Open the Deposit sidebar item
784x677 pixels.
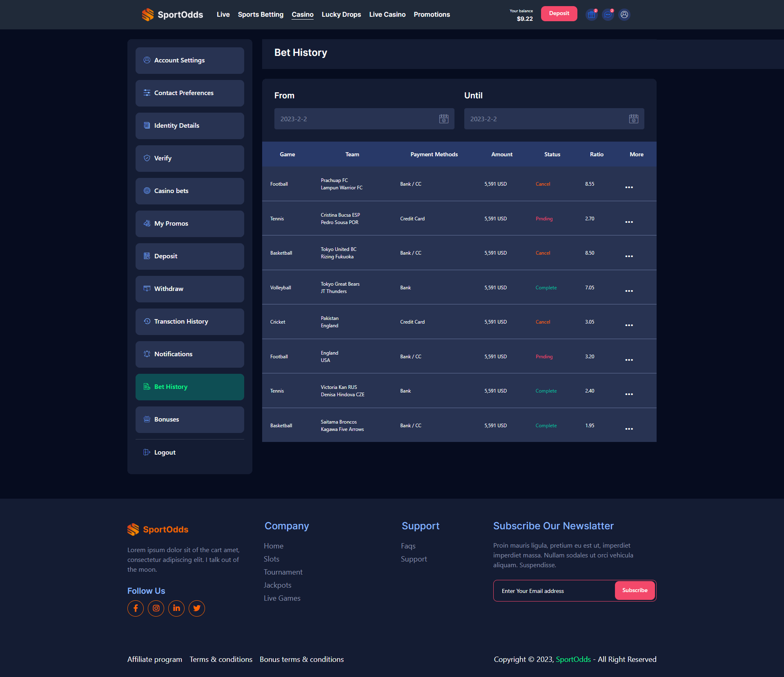pyautogui.click(x=190, y=256)
